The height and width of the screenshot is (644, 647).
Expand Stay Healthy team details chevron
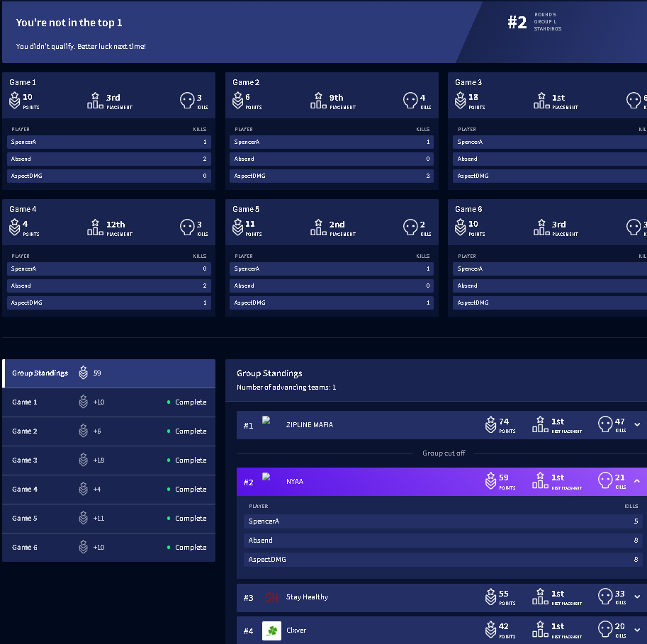click(x=637, y=597)
